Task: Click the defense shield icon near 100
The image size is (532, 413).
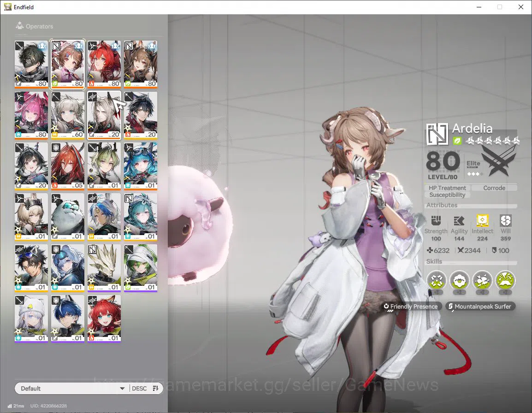Action: (494, 250)
